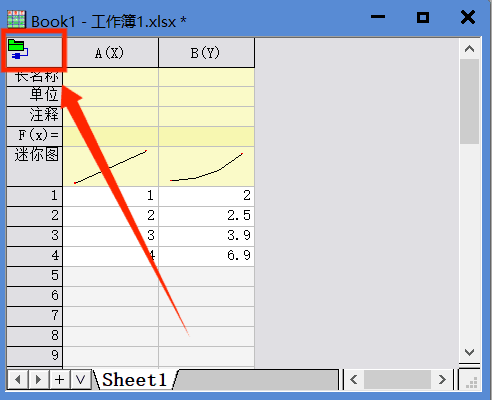Open sparkline thumbnail in column B
Image resolution: width=492 pixels, height=400 pixels.
coord(206,166)
